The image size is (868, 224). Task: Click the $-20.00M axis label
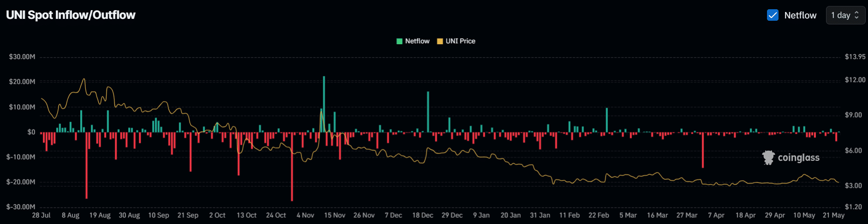click(x=21, y=182)
